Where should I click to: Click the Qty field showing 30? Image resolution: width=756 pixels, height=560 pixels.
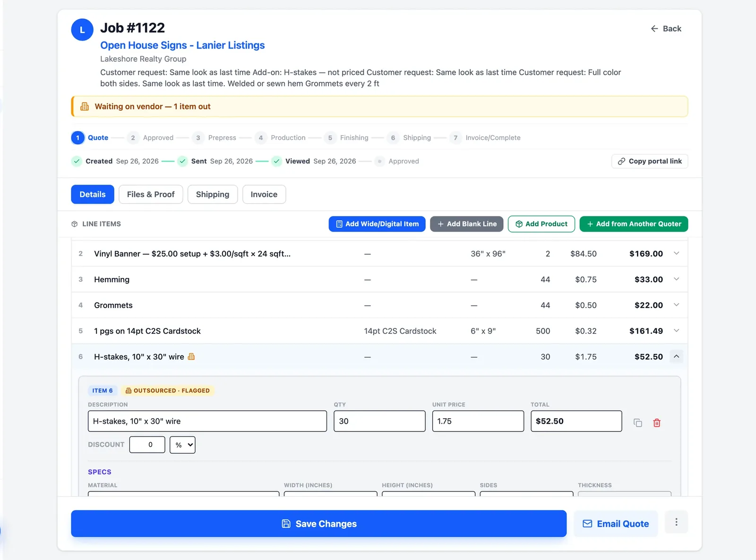[379, 421]
